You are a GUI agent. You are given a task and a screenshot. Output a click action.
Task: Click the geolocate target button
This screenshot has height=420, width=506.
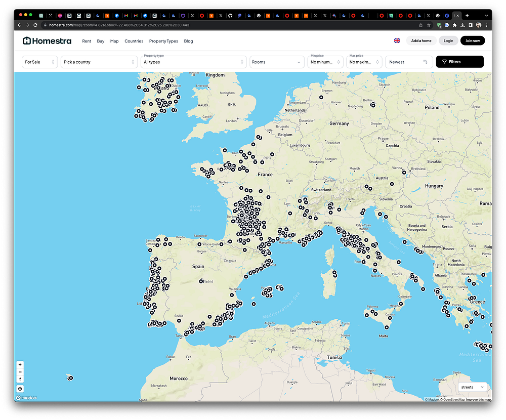point(20,389)
